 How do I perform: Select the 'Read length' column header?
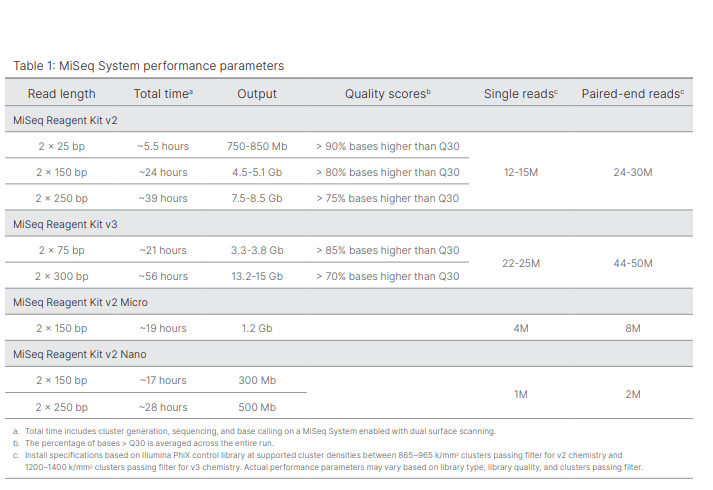[x=61, y=94]
